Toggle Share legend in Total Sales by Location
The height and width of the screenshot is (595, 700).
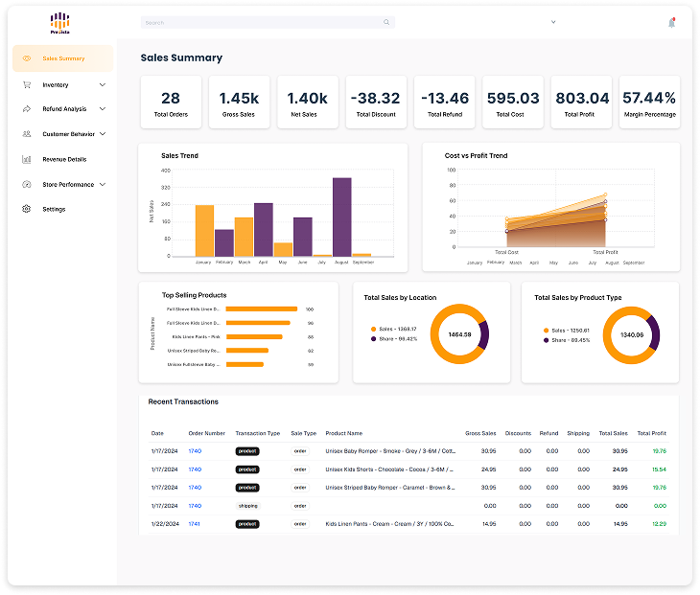396,339
